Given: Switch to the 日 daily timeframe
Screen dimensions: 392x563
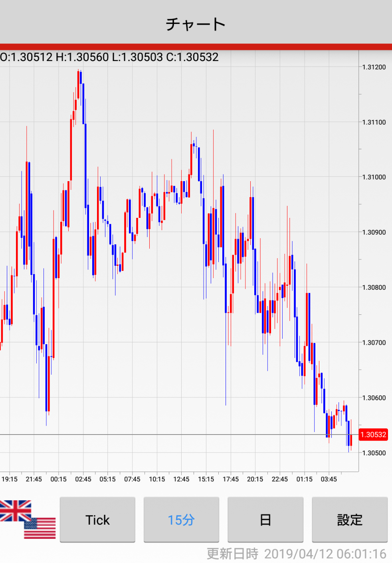Looking at the screenshot, I should pos(265,520).
